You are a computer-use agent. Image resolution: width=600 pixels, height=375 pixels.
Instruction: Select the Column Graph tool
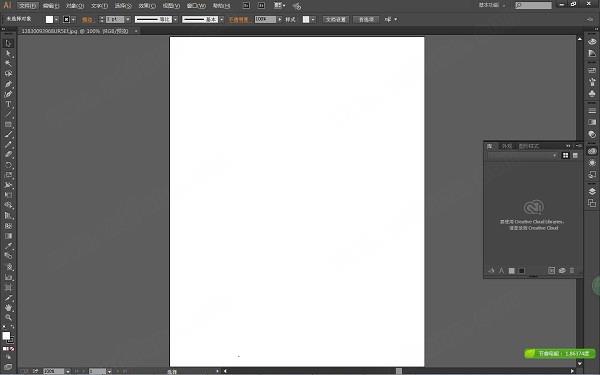tap(8, 277)
